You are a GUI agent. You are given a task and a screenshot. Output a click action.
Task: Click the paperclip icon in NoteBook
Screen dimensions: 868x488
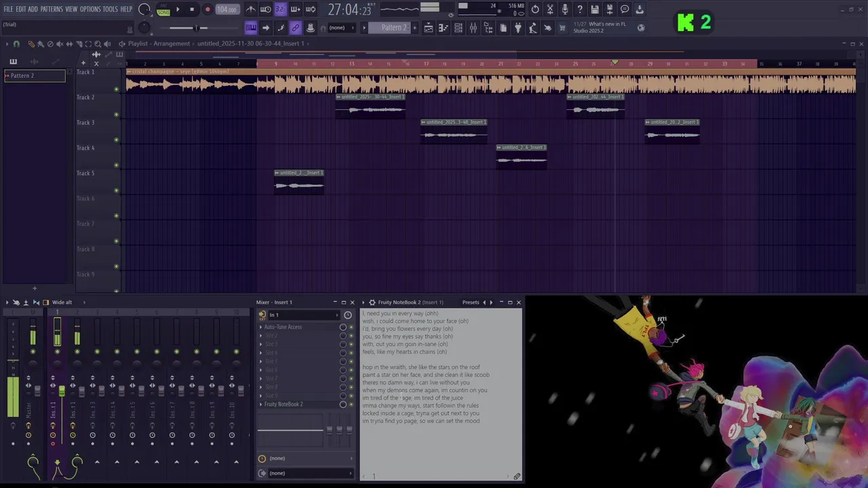coord(517,476)
